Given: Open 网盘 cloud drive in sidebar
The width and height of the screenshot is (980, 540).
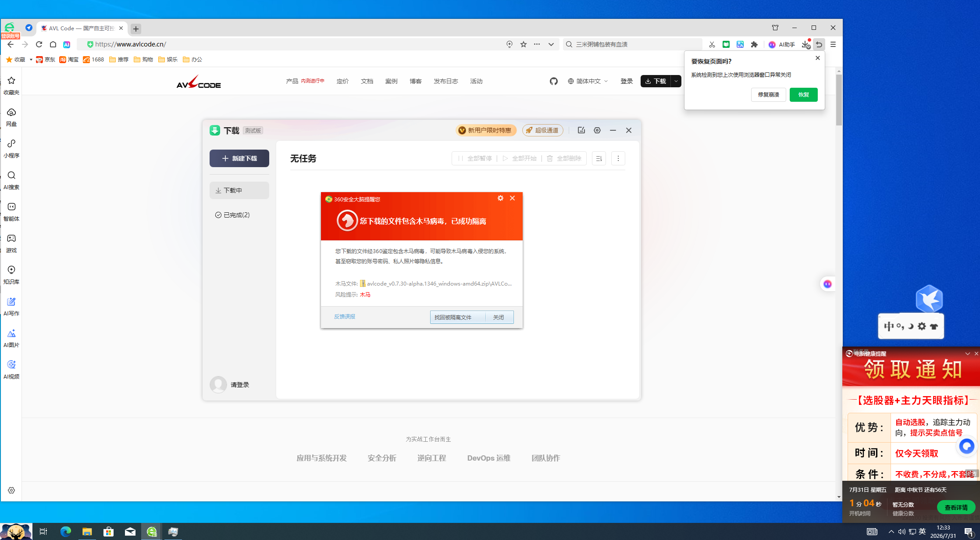Looking at the screenshot, I should tap(11, 117).
